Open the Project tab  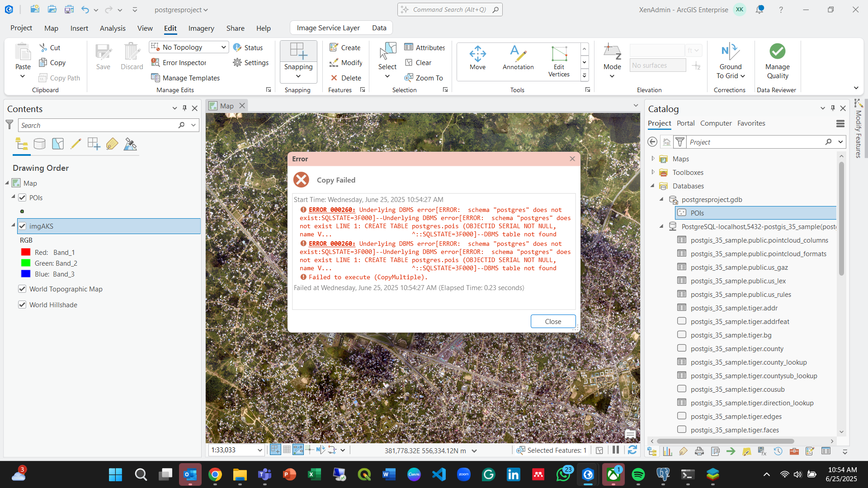[21, 28]
